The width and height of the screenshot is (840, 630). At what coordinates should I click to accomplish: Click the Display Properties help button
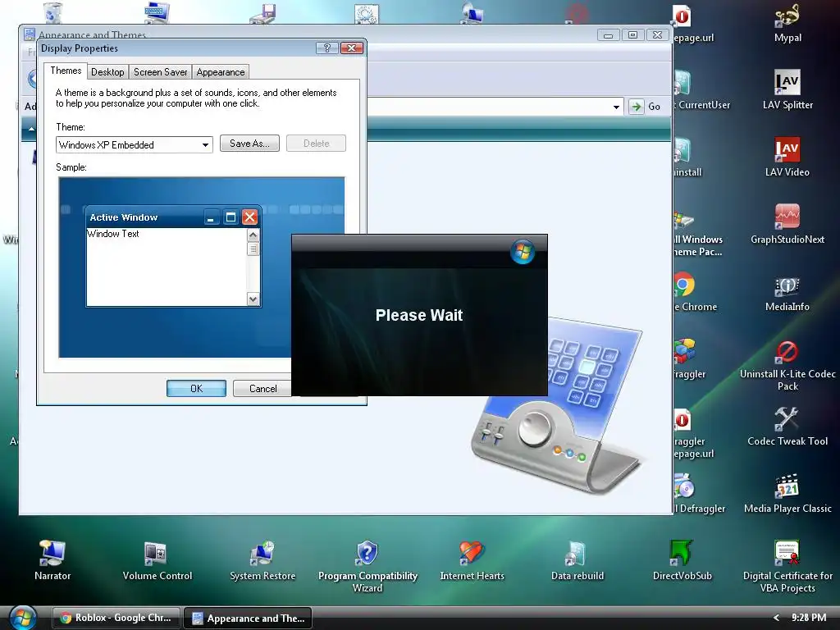pos(326,48)
